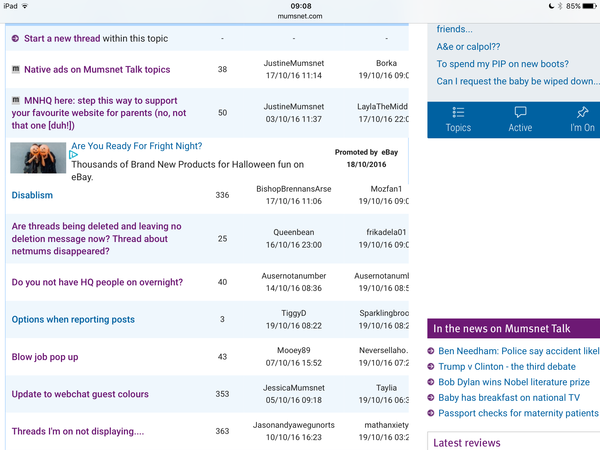Start a new thread link
The image size is (600, 450).
coord(62,38)
